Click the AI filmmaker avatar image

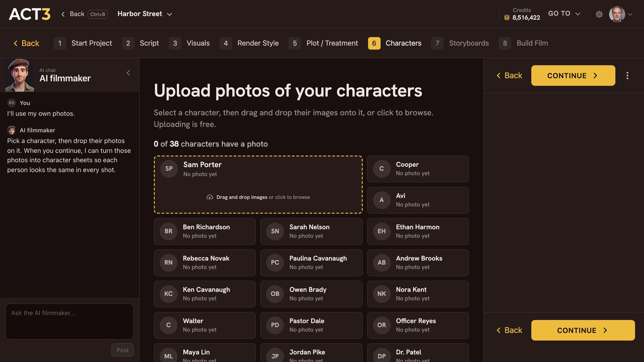(20, 75)
